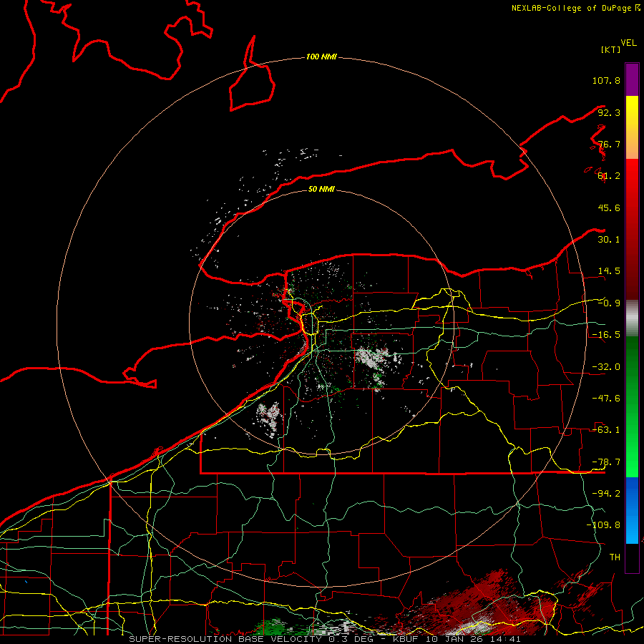Click the -0.9 velocity scale label
The width and height of the screenshot is (644, 644).
pyautogui.click(x=609, y=303)
